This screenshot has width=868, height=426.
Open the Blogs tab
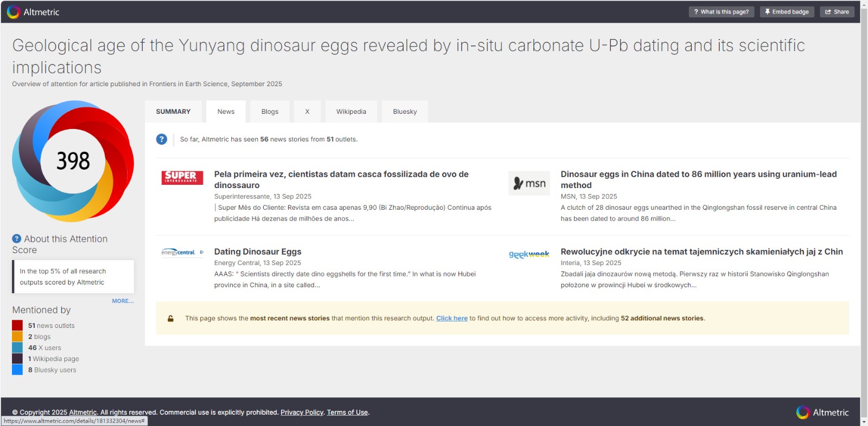[270, 112]
